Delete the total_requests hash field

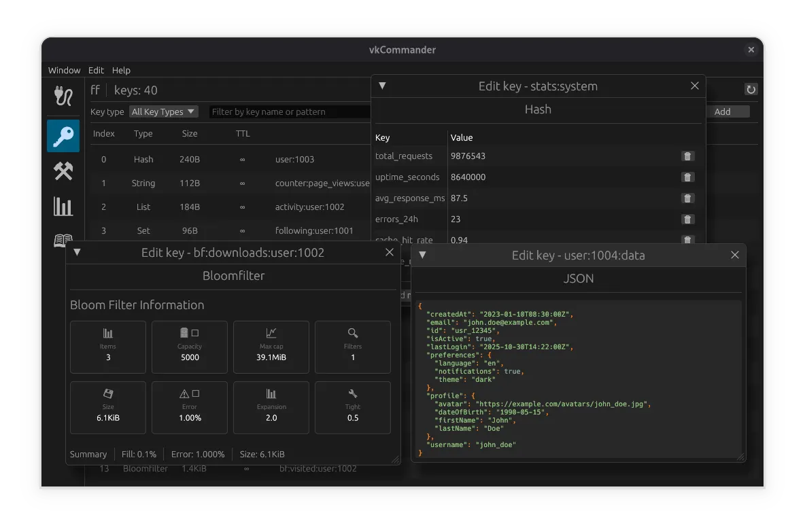(x=687, y=156)
